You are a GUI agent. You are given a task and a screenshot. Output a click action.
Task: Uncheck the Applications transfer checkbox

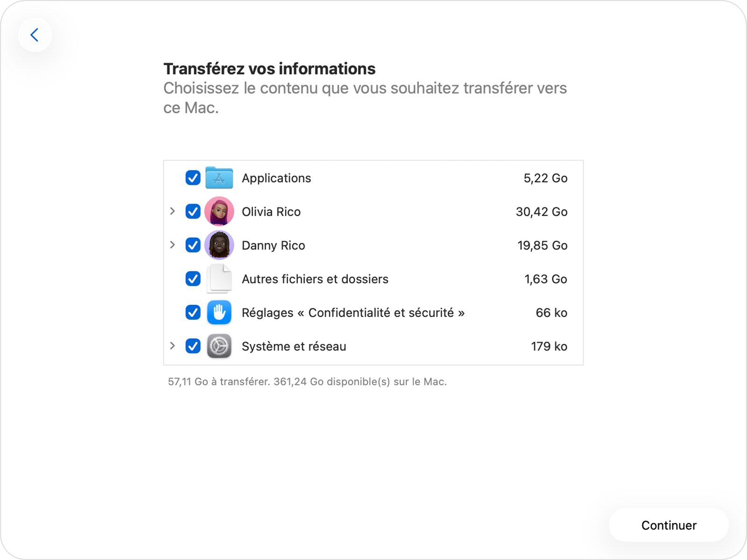(x=193, y=178)
